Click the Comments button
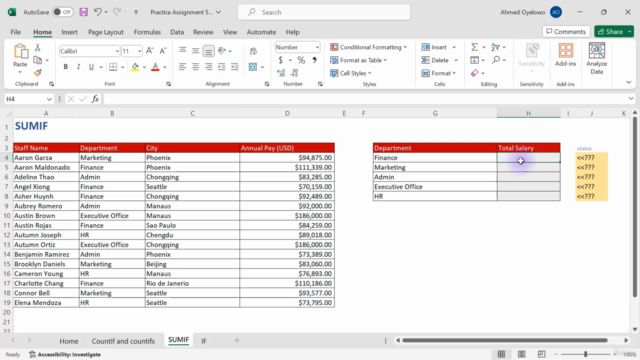 tap(566, 31)
